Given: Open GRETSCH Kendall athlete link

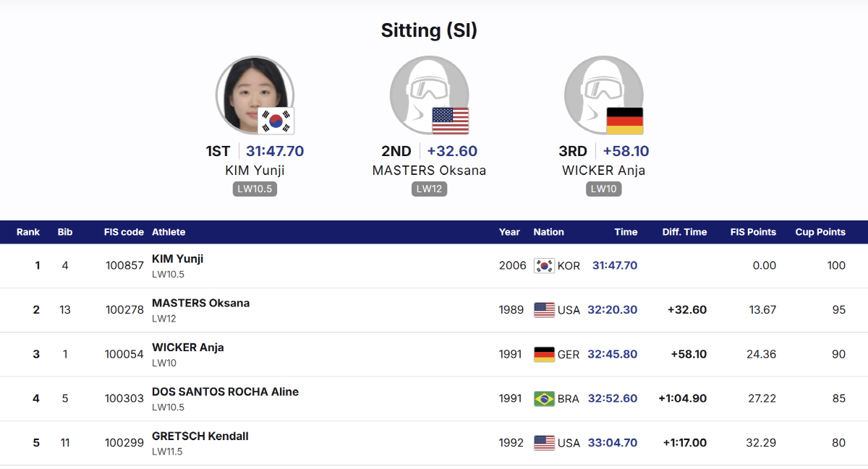Looking at the screenshot, I should (x=200, y=436).
